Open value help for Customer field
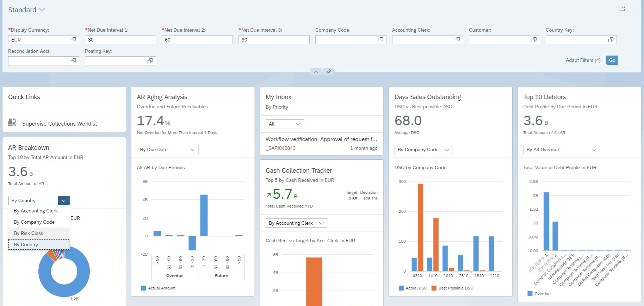 point(534,40)
